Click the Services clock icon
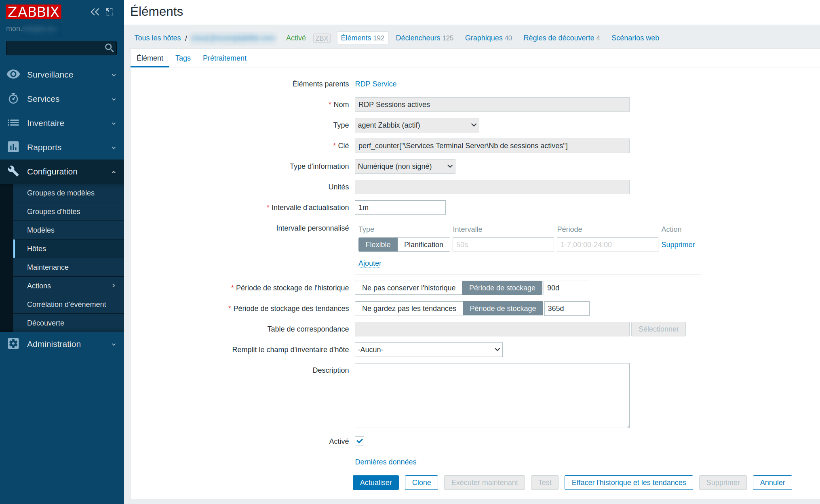Image resolution: width=820 pixels, height=504 pixels. pos(13,99)
